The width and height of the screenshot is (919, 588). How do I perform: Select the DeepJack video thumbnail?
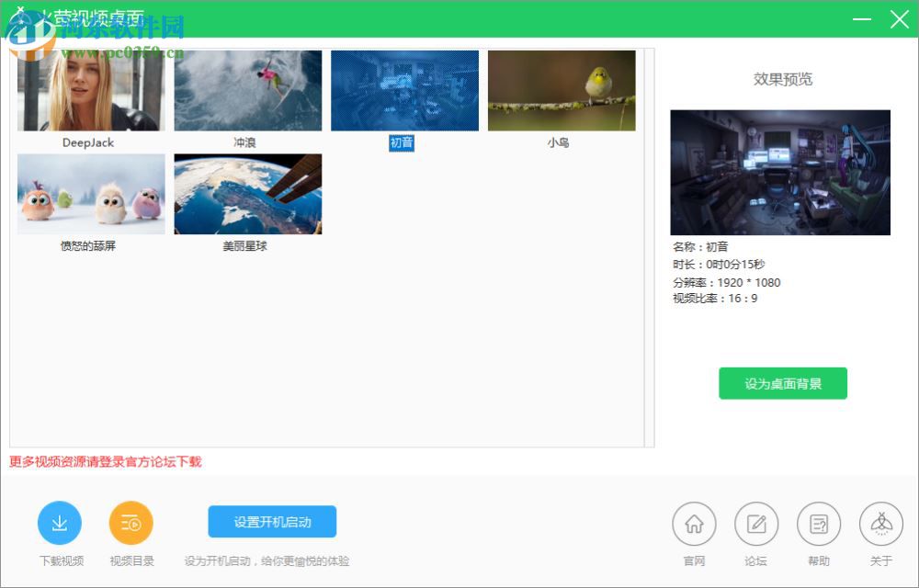pos(90,89)
